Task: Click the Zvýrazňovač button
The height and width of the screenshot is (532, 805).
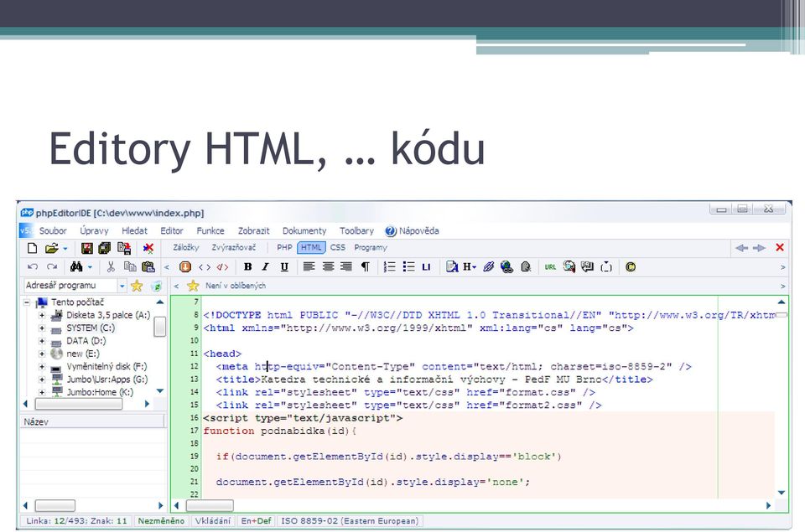Action: [234, 248]
